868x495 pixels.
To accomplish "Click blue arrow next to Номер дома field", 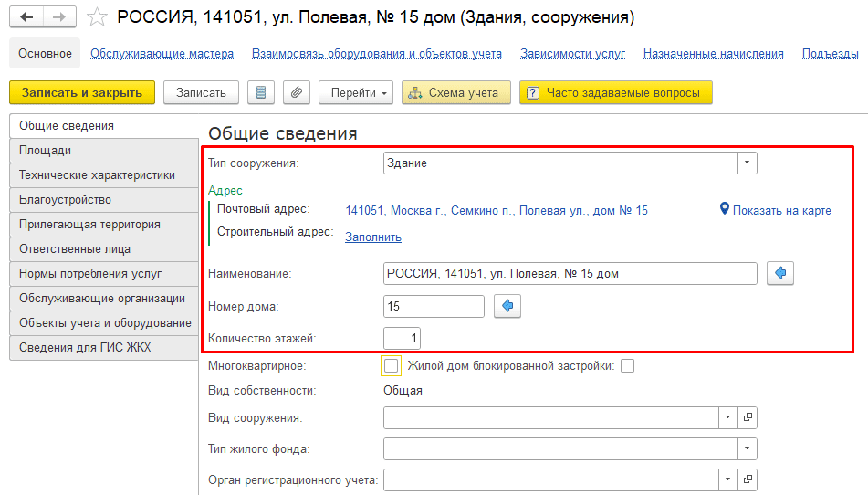I will pyautogui.click(x=507, y=306).
